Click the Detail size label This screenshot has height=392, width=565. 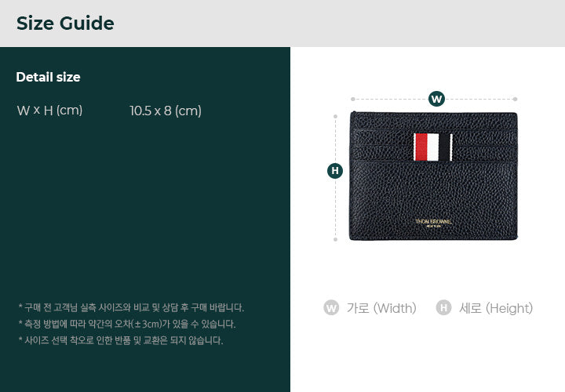click(49, 77)
